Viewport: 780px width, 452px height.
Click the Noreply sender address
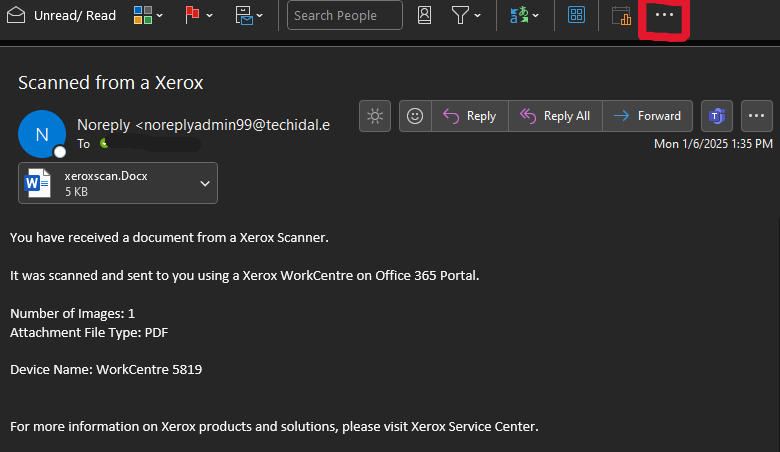(203, 125)
